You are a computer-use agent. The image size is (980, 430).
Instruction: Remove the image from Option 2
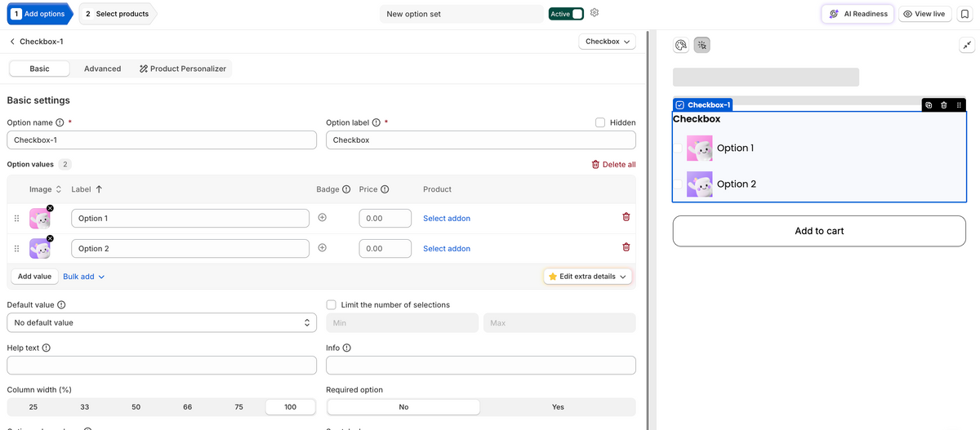(50, 238)
